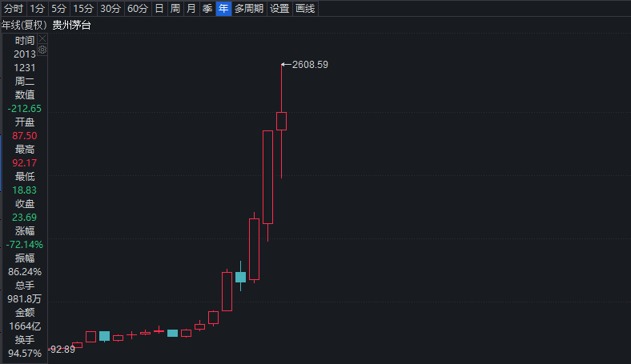Switch to the 周 weekly chart tab
This screenshot has width=631, height=364.
click(175, 9)
